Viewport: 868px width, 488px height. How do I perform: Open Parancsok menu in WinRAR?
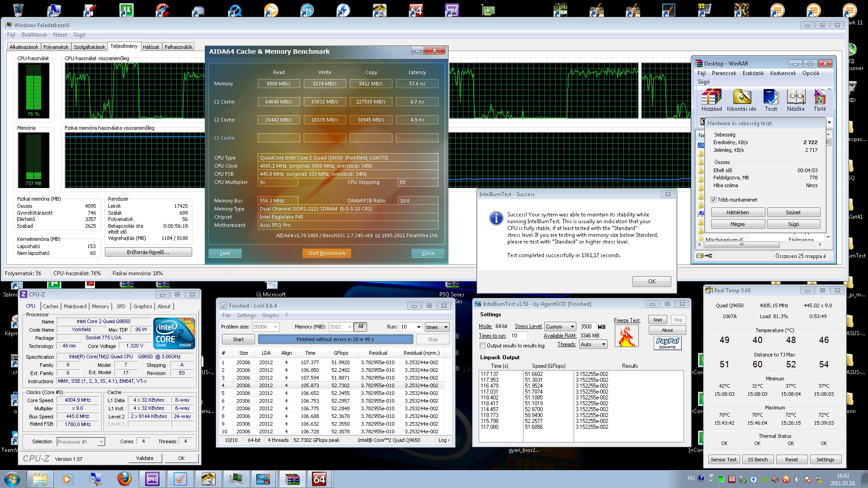pos(724,73)
